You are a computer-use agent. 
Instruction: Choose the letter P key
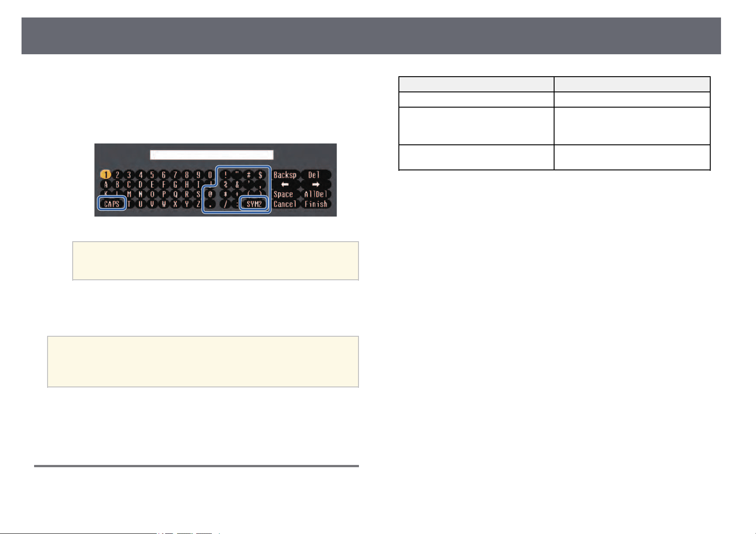point(164,194)
